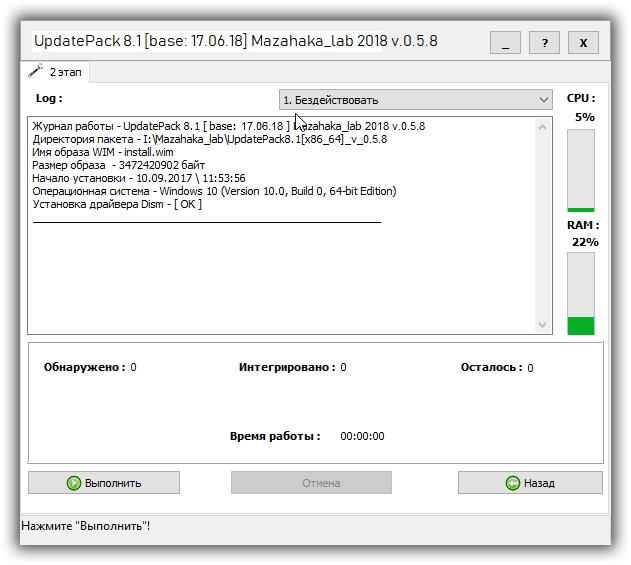
Task: Click log line starting 'Директория пакета'
Action: [x=210, y=139]
